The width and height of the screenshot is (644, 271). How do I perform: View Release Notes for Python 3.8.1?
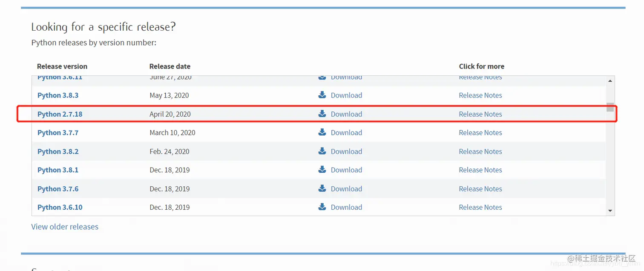point(480,170)
